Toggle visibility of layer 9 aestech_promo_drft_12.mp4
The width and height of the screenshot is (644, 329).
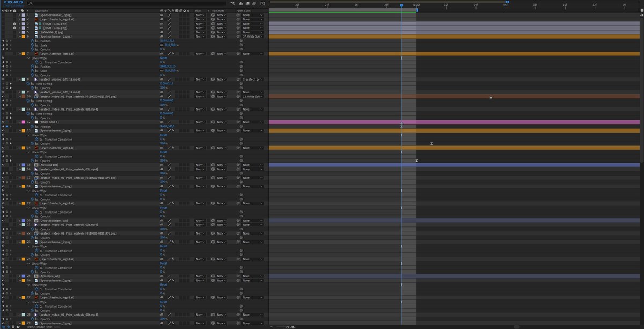3,92
